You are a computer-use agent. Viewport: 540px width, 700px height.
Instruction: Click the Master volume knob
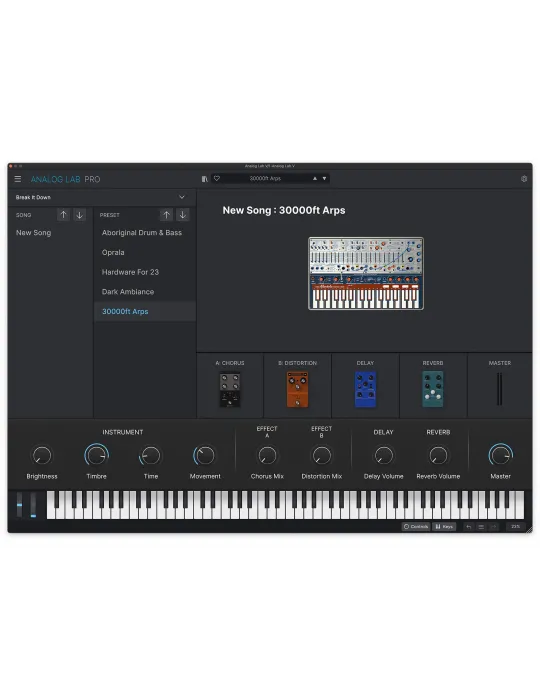coord(501,455)
